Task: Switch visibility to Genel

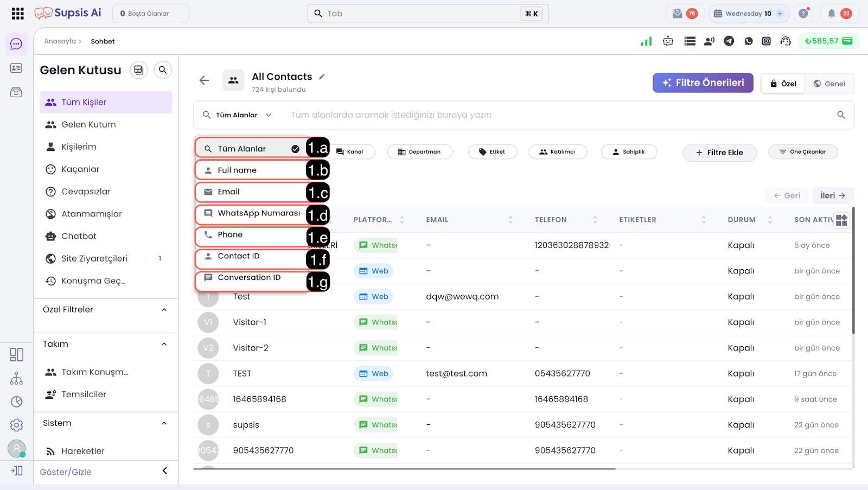Action: point(829,84)
